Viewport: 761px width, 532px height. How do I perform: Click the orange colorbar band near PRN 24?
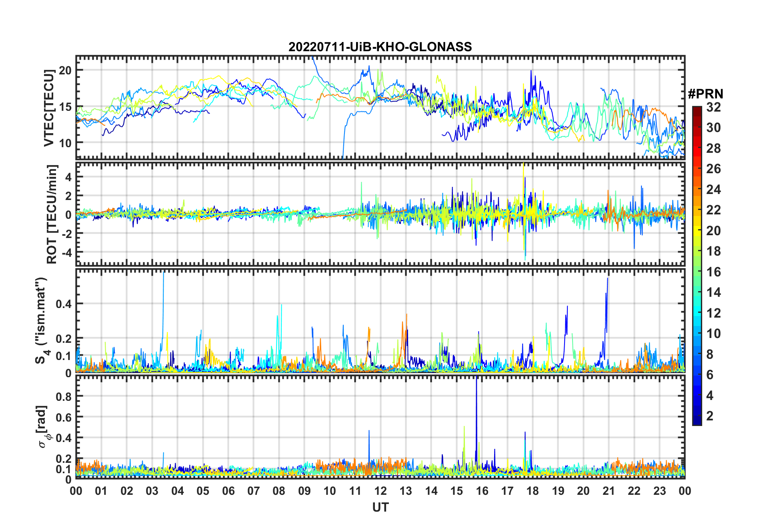pyautogui.click(x=697, y=189)
